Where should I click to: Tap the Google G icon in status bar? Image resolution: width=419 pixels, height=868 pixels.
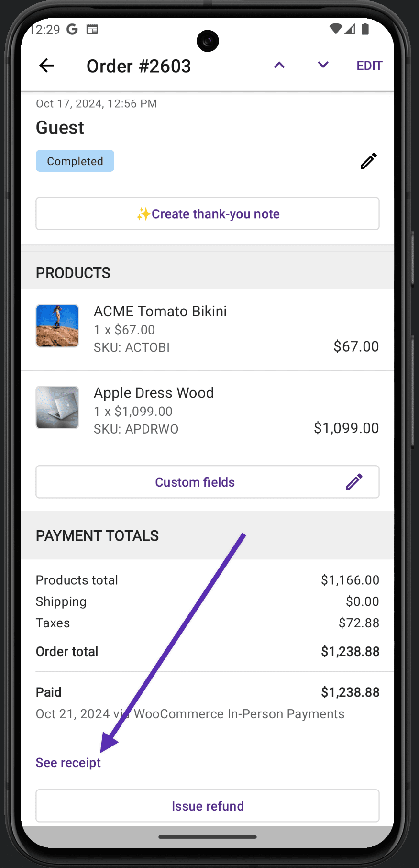[x=71, y=29]
